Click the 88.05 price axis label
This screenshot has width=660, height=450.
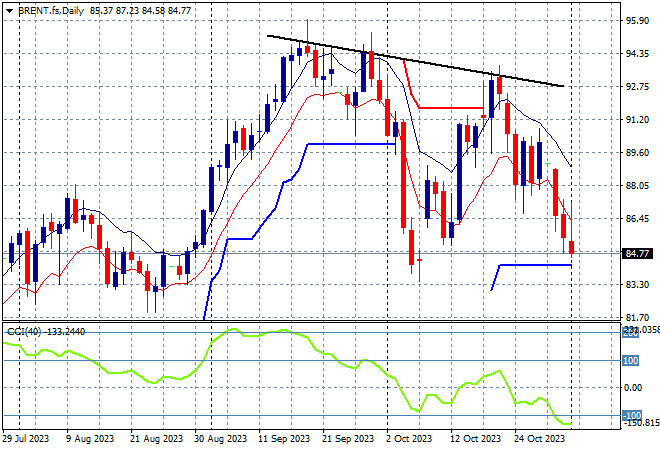[637, 186]
